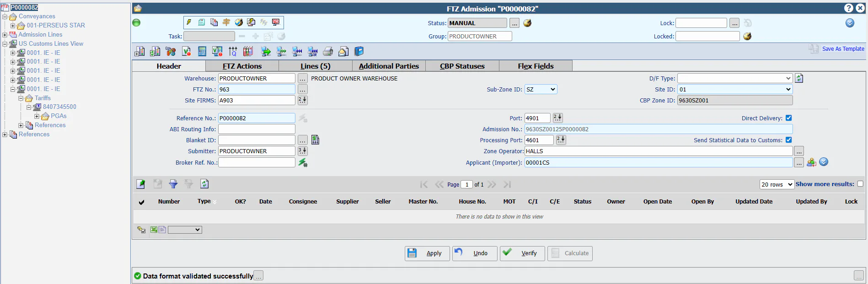This screenshot has width=868, height=284.
Task: Expand the 001-PERSEUS STAR node
Action: click(x=13, y=26)
